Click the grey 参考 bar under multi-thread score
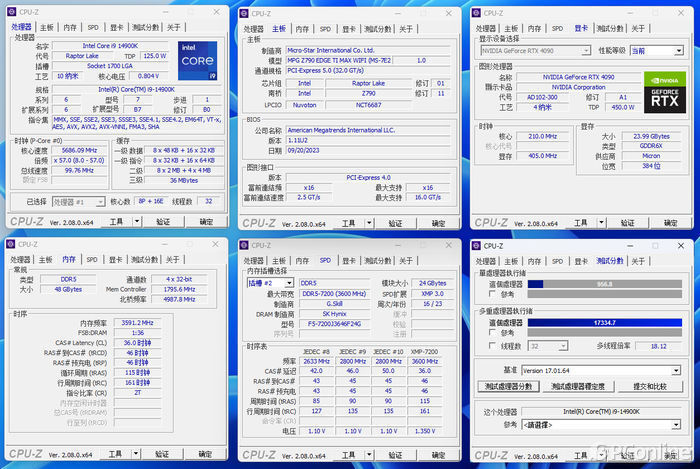Image resolution: width=700 pixels, height=469 pixels. [x=604, y=333]
